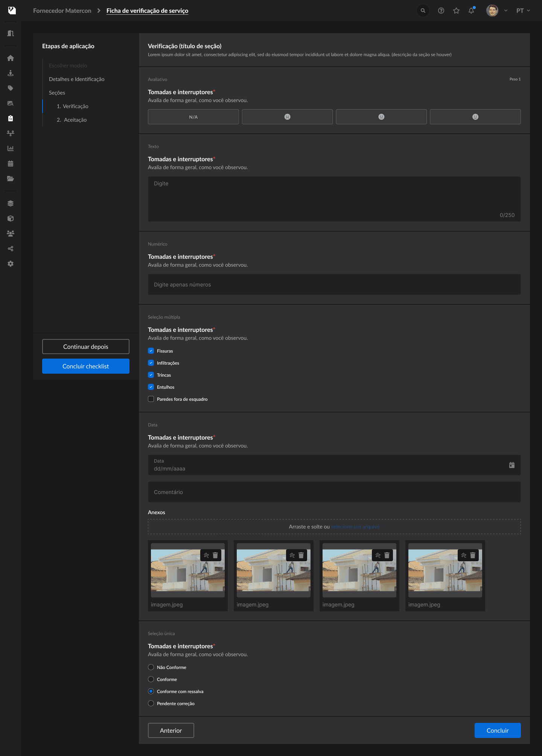Viewport: 542px width, 756px height.
Task: Open the help question mark icon
Action: click(x=441, y=11)
